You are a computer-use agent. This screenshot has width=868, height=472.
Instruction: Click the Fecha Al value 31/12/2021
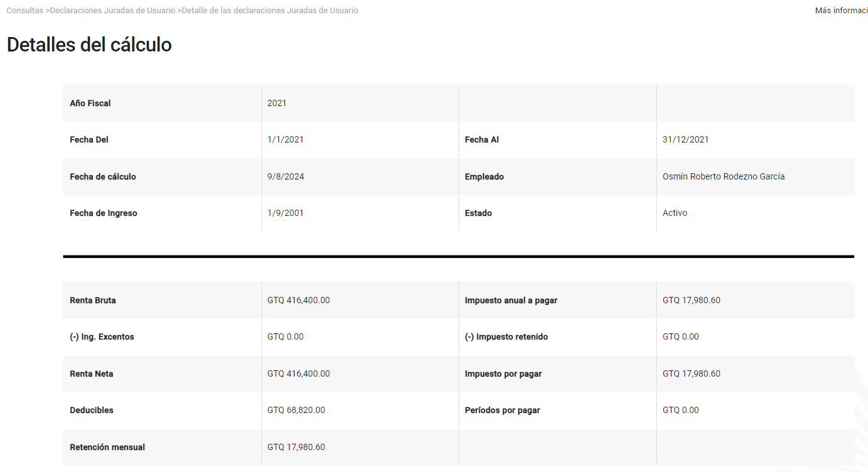[x=685, y=139]
